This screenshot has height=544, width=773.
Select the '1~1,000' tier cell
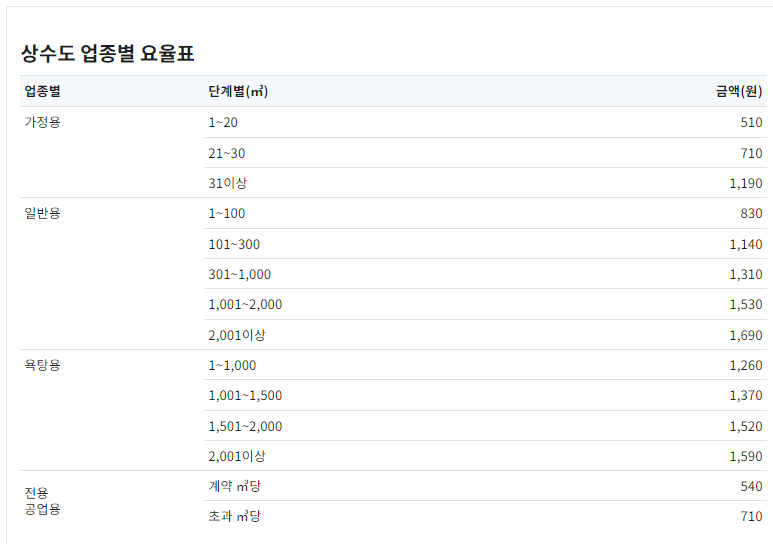pos(232,365)
